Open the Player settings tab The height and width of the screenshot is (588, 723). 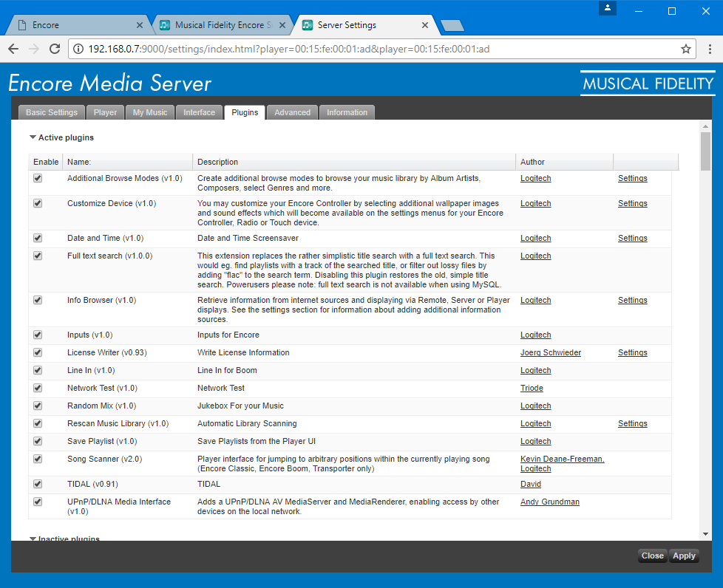click(105, 112)
